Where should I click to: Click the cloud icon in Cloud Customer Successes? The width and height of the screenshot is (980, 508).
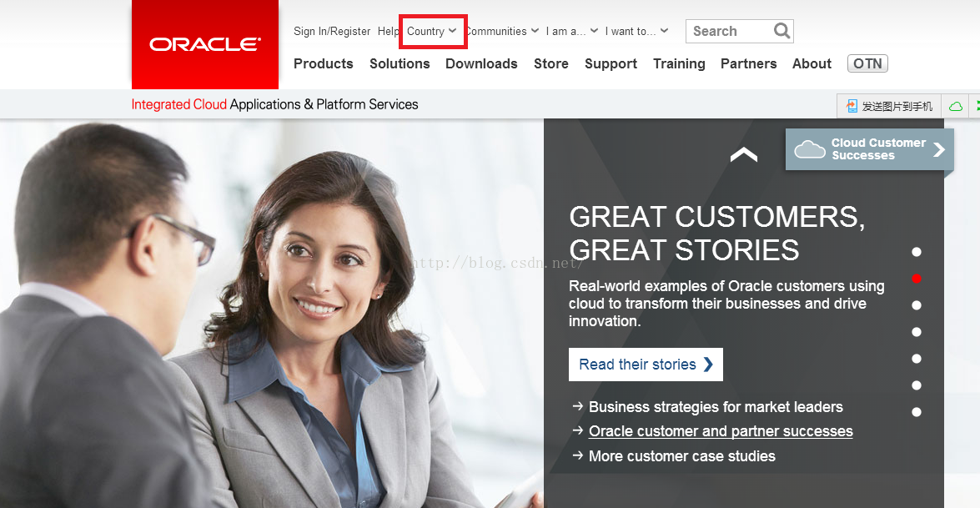pyautogui.click(x=809, y=149)
